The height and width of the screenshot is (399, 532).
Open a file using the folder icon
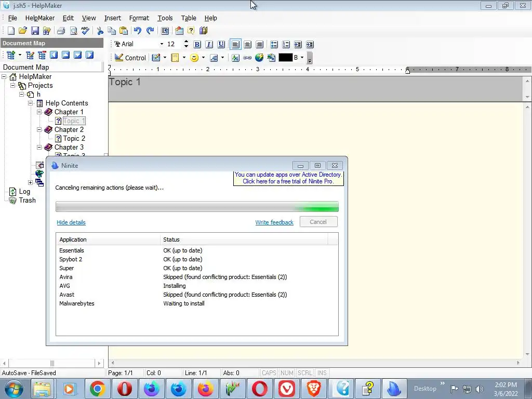[23, 31]
